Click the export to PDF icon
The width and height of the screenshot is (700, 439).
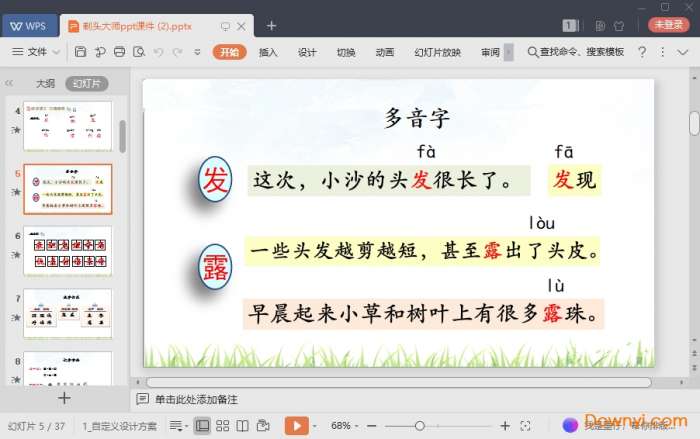[x=100, y=52]
